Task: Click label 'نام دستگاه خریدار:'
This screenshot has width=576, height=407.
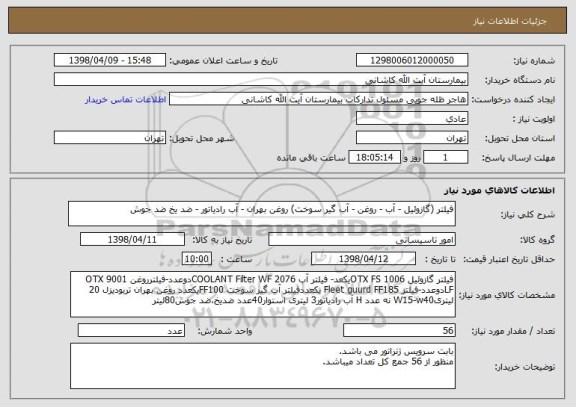Action: pos(520,80)
